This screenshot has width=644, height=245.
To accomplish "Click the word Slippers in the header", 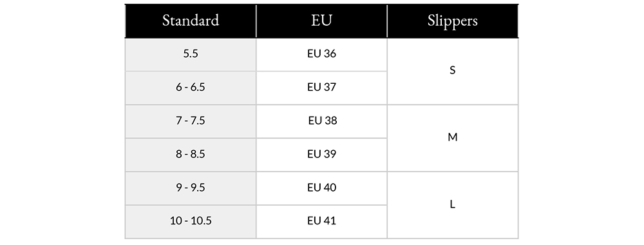I will [453, 21].
